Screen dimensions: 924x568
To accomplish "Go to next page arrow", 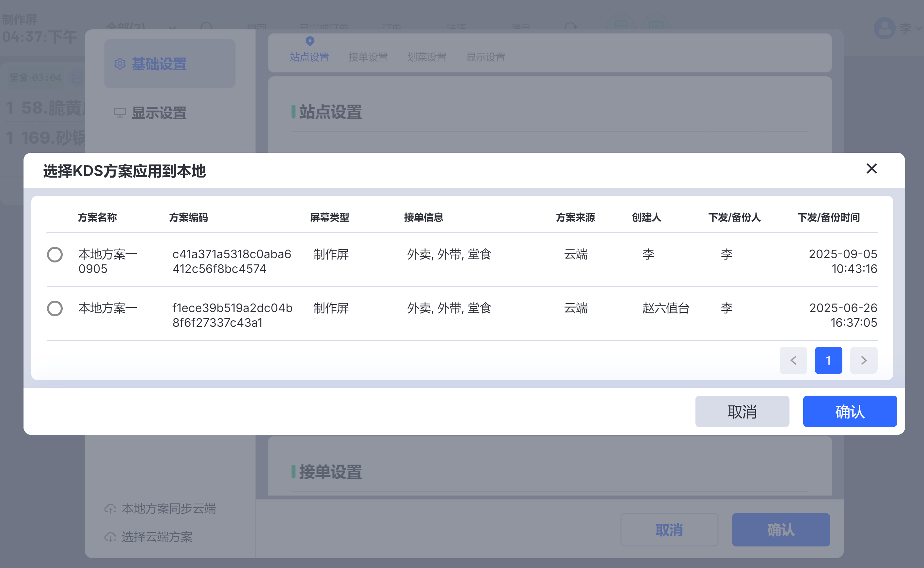I will (x=864, y=360).
